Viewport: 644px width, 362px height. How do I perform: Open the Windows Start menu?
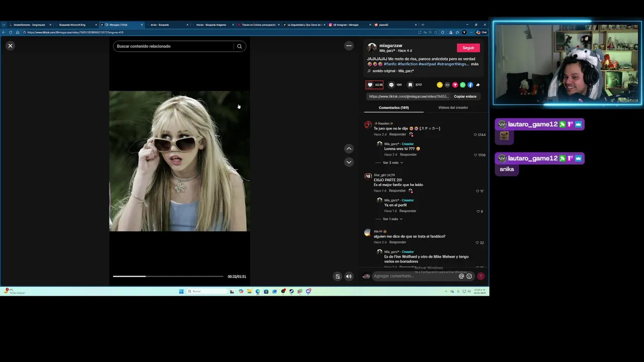181,291
